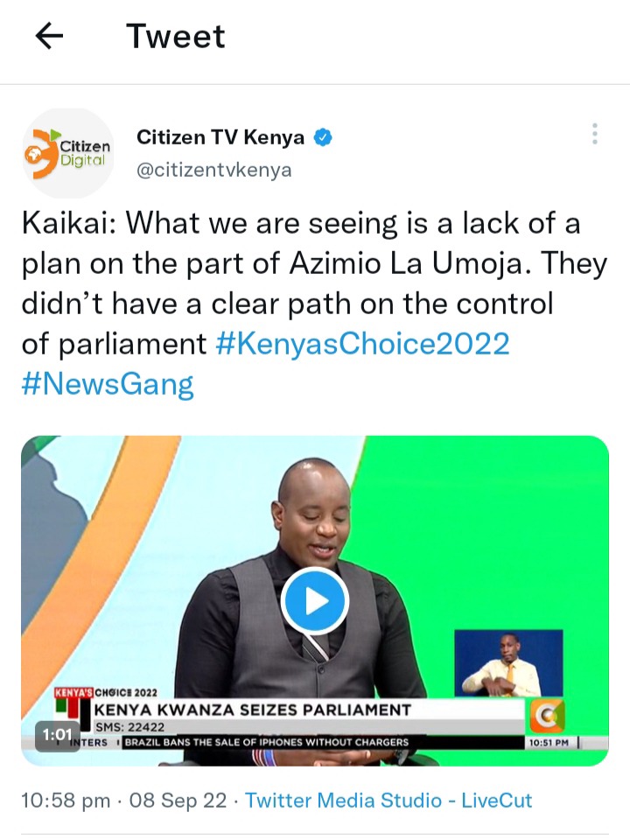
Task: Open the three-dot tweet options menu
Action: [x=595, y=134]
